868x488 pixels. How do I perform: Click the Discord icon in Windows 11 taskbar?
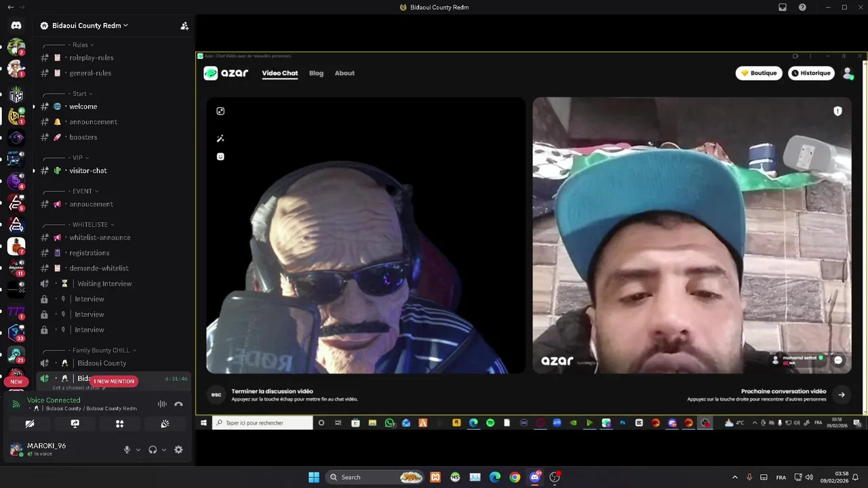(535, 477)
